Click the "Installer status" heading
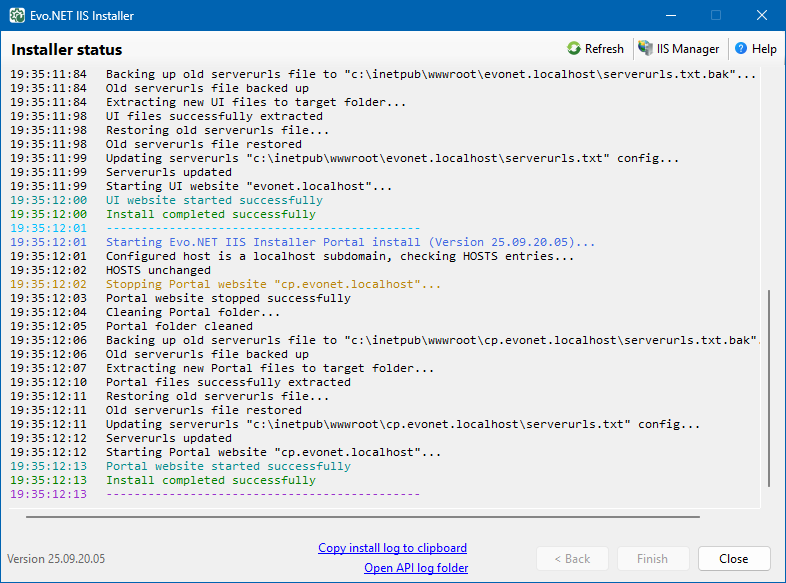 point(67,50)
